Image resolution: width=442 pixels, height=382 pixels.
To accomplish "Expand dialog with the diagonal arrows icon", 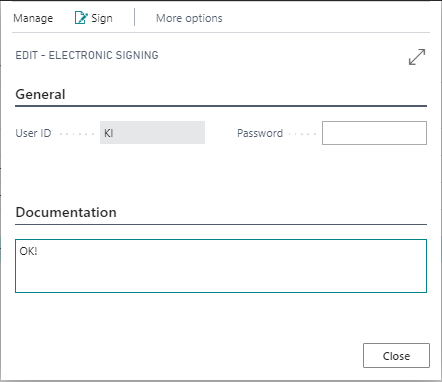I will [x=417, y=57].
